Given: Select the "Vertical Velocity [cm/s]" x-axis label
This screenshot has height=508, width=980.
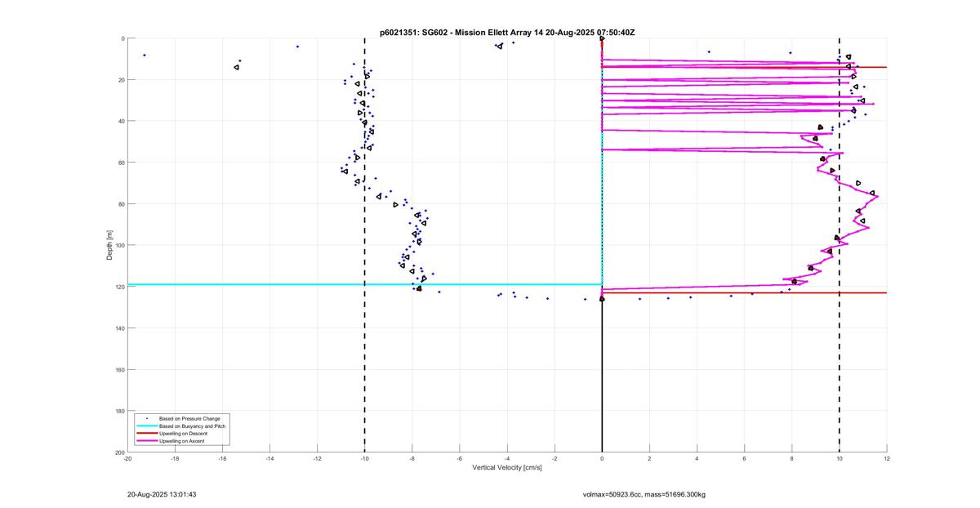Looking at the screenshot, I should pos(507,467).
